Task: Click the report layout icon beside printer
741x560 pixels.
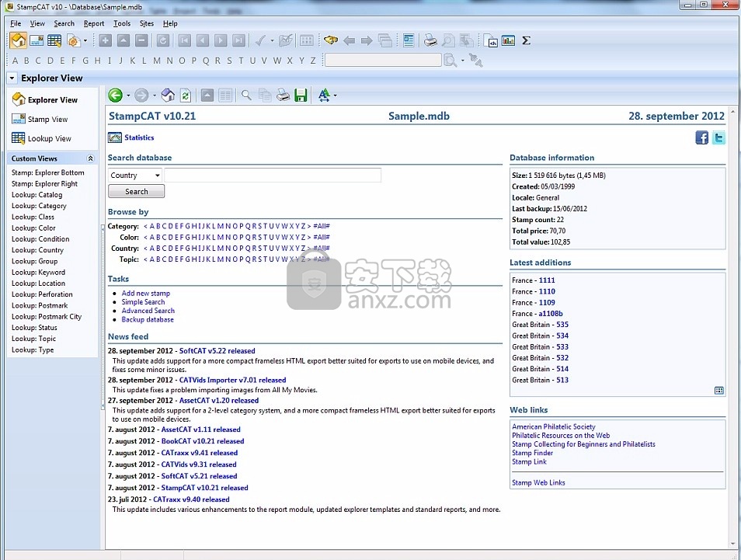Action: point(409,40)
